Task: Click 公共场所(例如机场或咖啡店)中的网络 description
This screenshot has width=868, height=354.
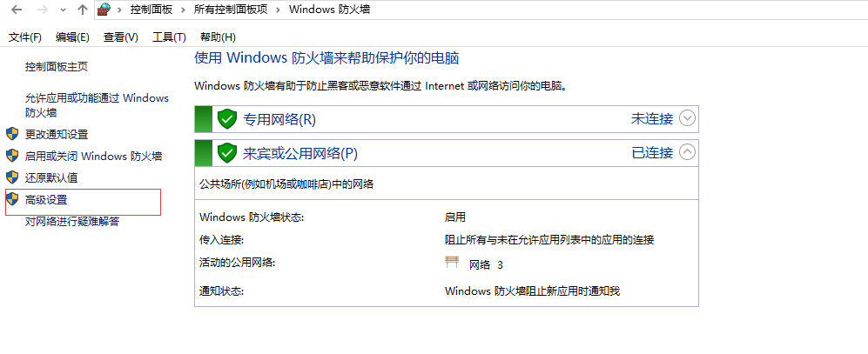Action: point(286,184)
